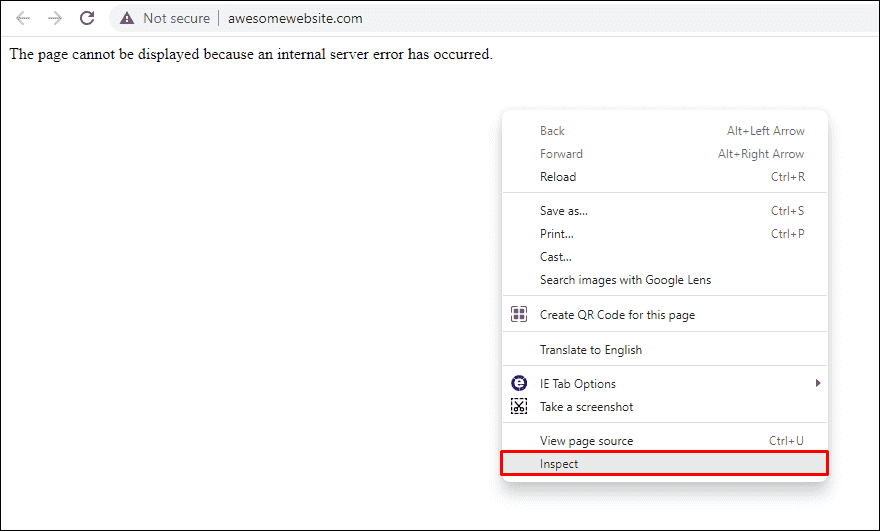This screenshot has width=880, height=531.
Task: Choose Reload from the context menu
Action: pos(665,177)
